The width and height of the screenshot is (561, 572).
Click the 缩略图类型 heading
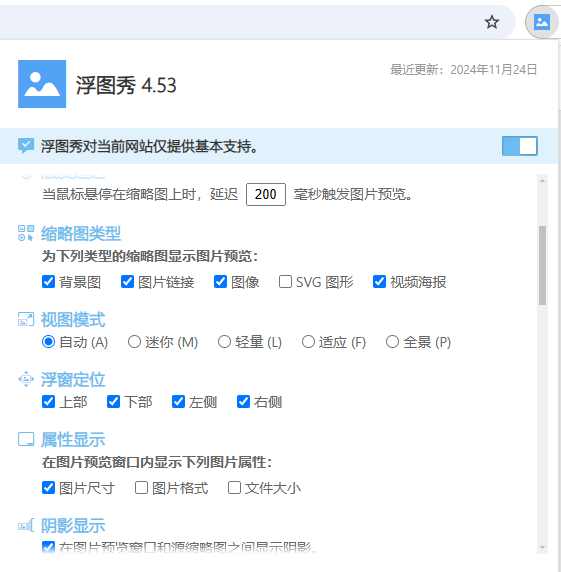point(81,233)
